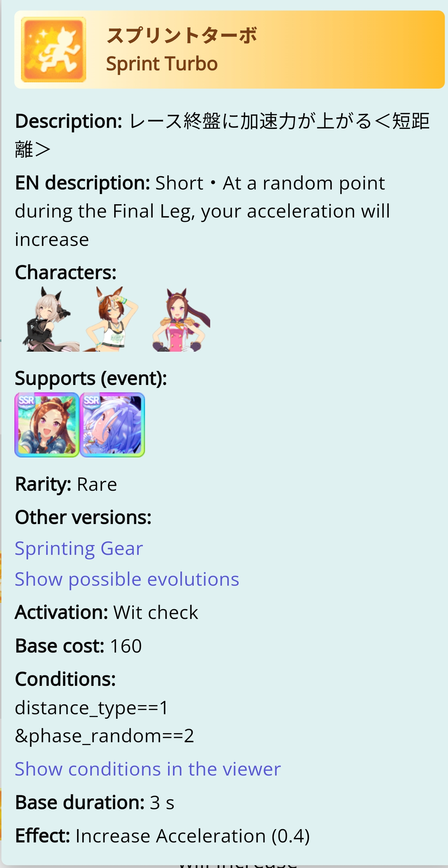
Task: Click the Increase Acceleration (0.4) effect text
Action: tap(193, 836)
